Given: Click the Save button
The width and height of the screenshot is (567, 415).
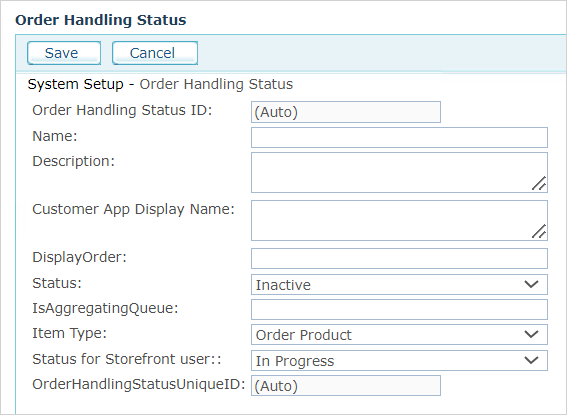Looking at the screenshot, I should click(64, 53).
